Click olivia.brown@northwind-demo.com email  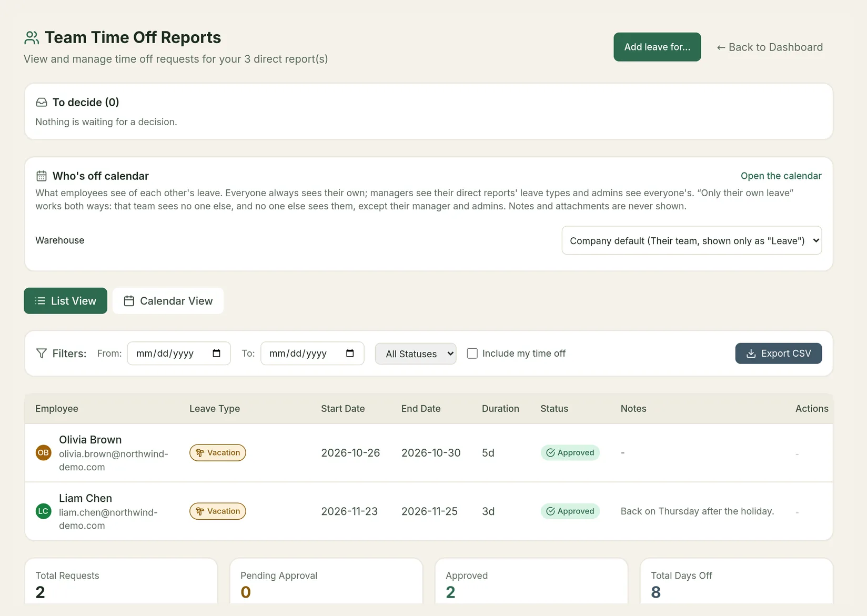(x=114, y=460)
